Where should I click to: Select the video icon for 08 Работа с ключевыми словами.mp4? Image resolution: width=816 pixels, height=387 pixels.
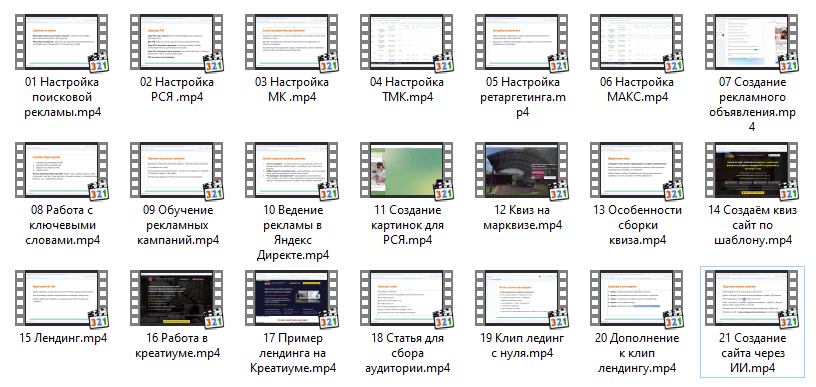[62, 171]
